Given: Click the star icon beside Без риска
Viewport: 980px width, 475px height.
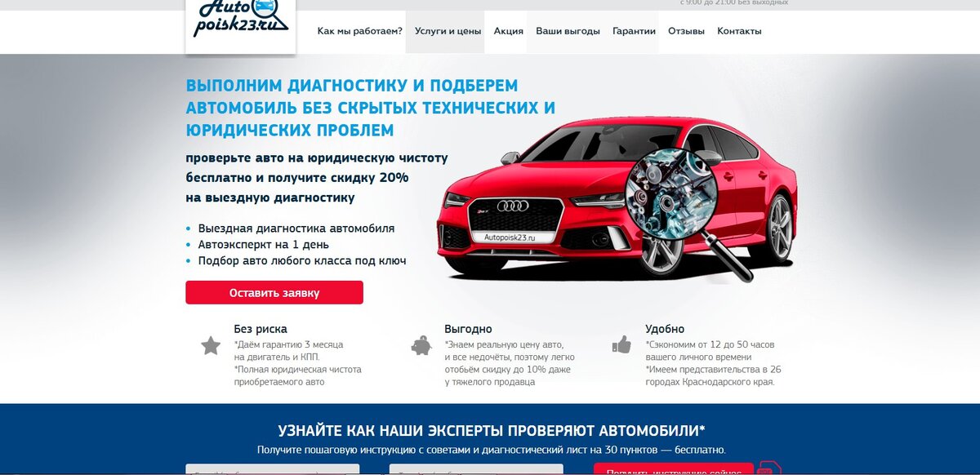Looking at the screenshot, I should point(211,346).
